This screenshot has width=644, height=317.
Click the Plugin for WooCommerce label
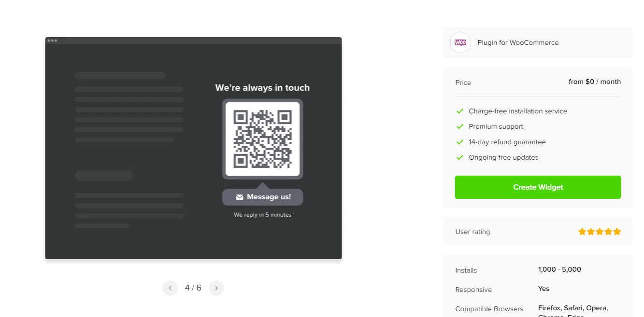pyautogui.click(x=518, y=42)
